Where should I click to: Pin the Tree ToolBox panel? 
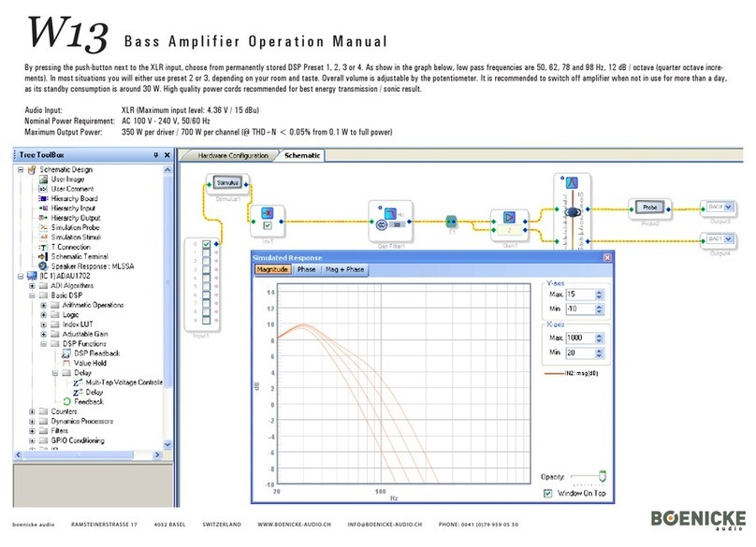(x=155, y=154)
